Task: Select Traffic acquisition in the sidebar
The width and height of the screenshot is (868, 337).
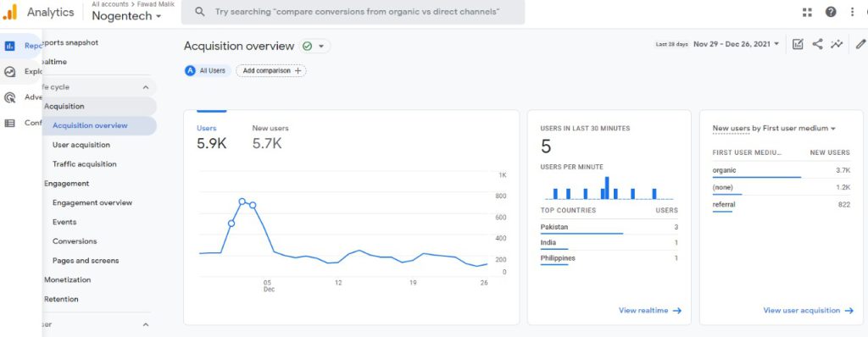Action: [85, 163]
